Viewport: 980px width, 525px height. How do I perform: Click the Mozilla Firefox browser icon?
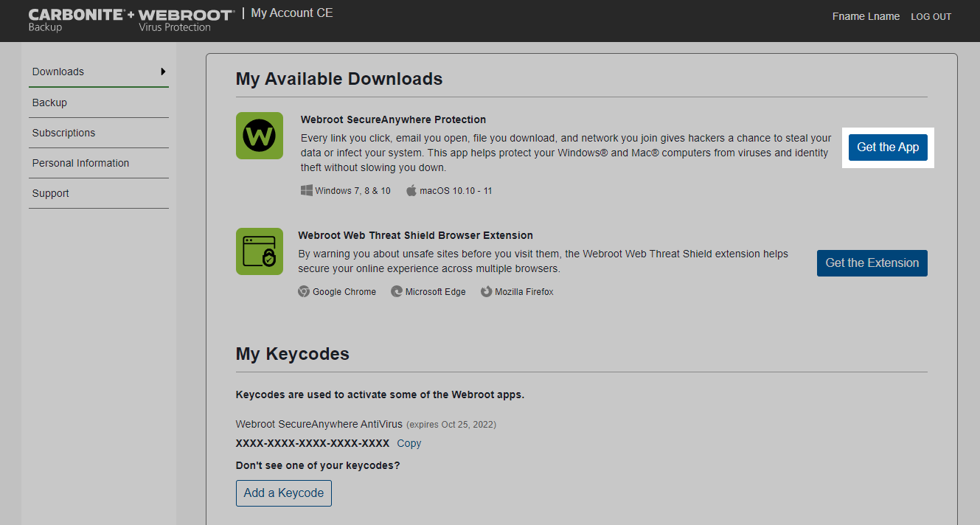(x=486, y=292)
